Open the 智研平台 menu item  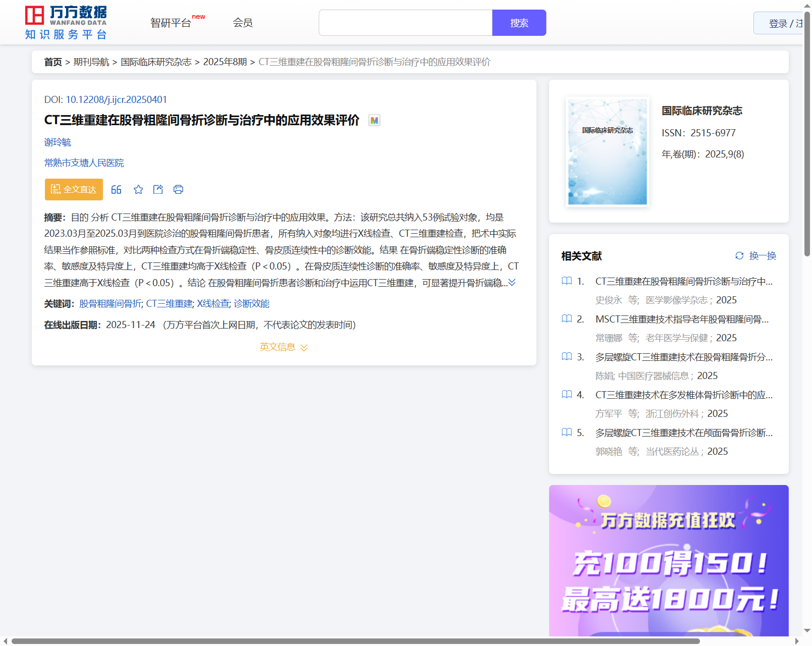pos(171,23)
